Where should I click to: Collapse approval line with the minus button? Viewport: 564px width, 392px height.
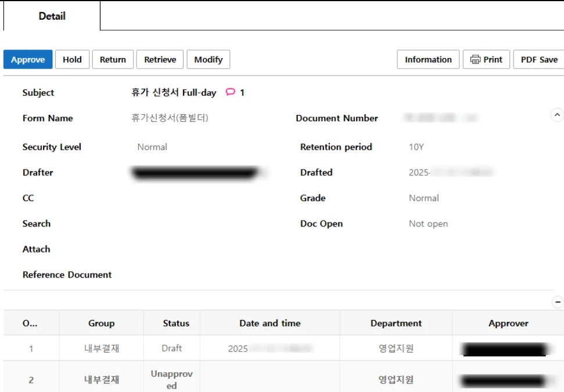pyautogui.click(x=558, y=302)
